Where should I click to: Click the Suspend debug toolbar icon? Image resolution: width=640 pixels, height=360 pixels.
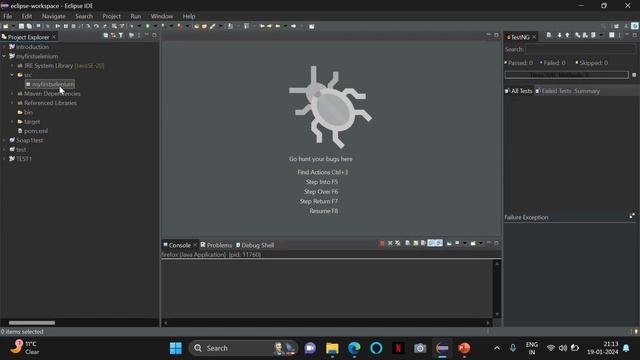(66, 26)
